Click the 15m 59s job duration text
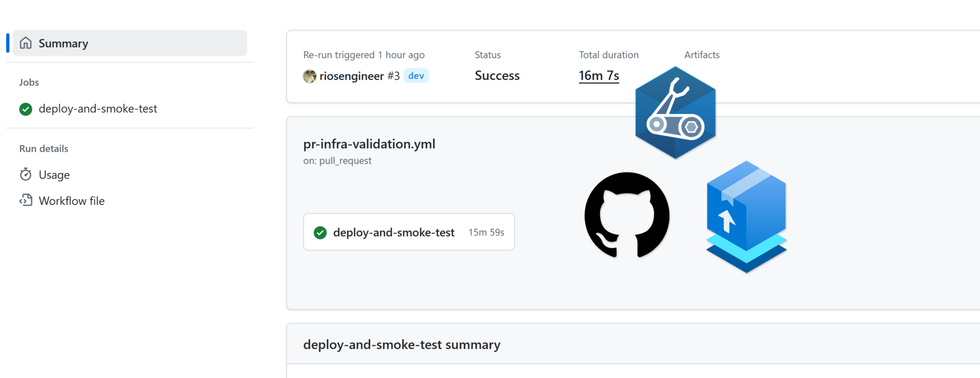Viewport: 980px width, 378px height. click(486, 232)
